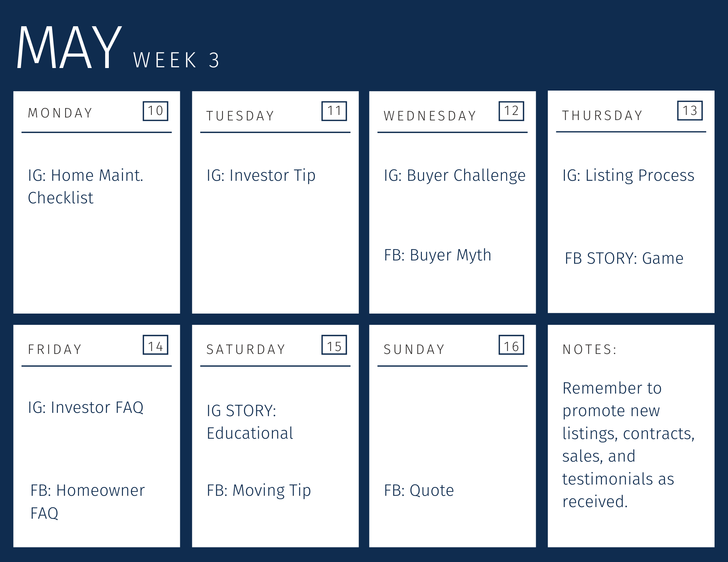728x562 pixels.
Task: Select 'IG: Investor Tip' on Tuesday
Action: tap(261, 176)
